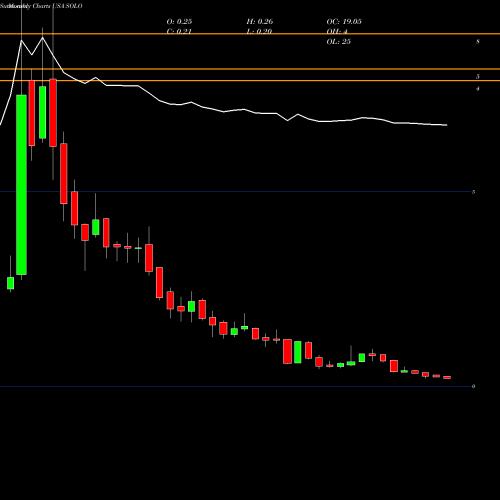Select the 'O: 0.25' open value
Screen dimensions: 500x500
pyautogui.click(x=179, y=21)
